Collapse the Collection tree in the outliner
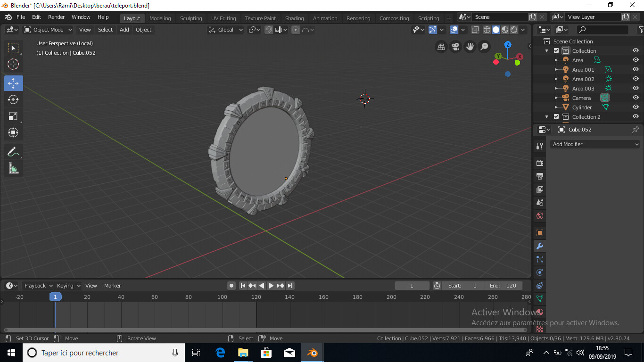The height and width of the screenshot is (362, 644). (x=547, y=50)
